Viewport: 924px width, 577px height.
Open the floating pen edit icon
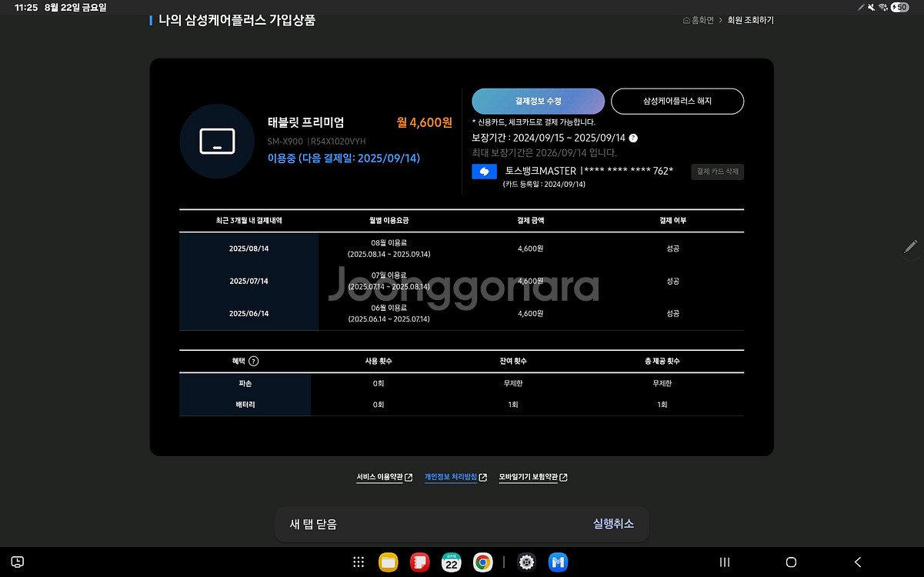[911, 247]
